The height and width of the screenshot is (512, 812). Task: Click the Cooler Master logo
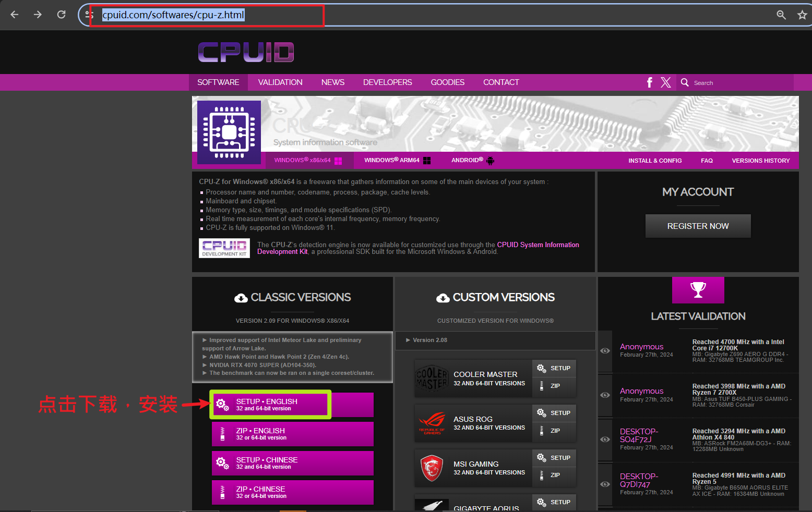click(432, 378)
